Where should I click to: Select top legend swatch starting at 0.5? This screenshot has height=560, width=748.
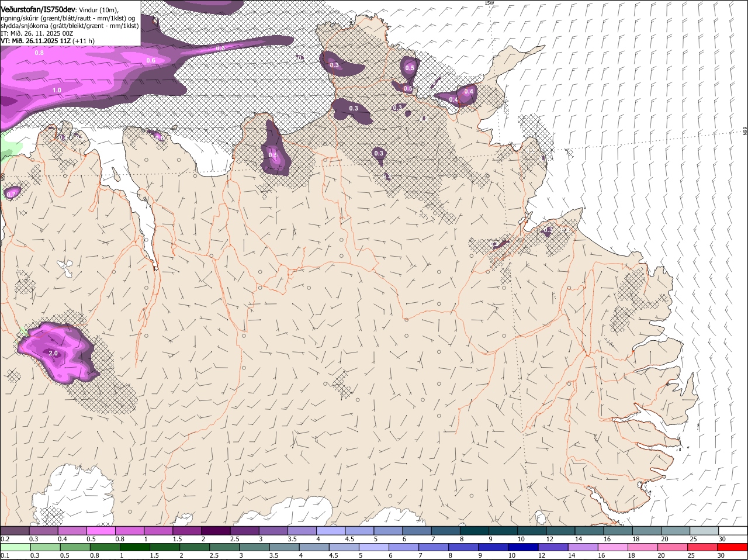[x=101, y=531]
